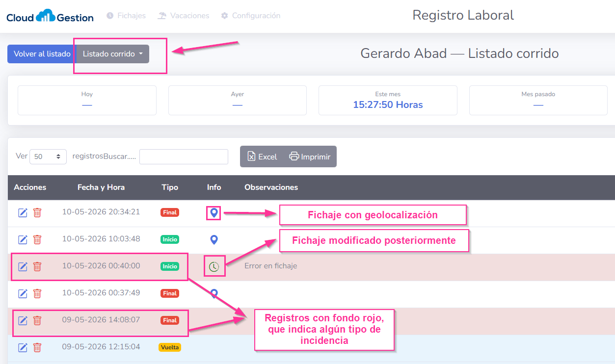Screen dimensions: 615x364
Task: Click the Final badge at 14:08:07
Action: [170, 320]
